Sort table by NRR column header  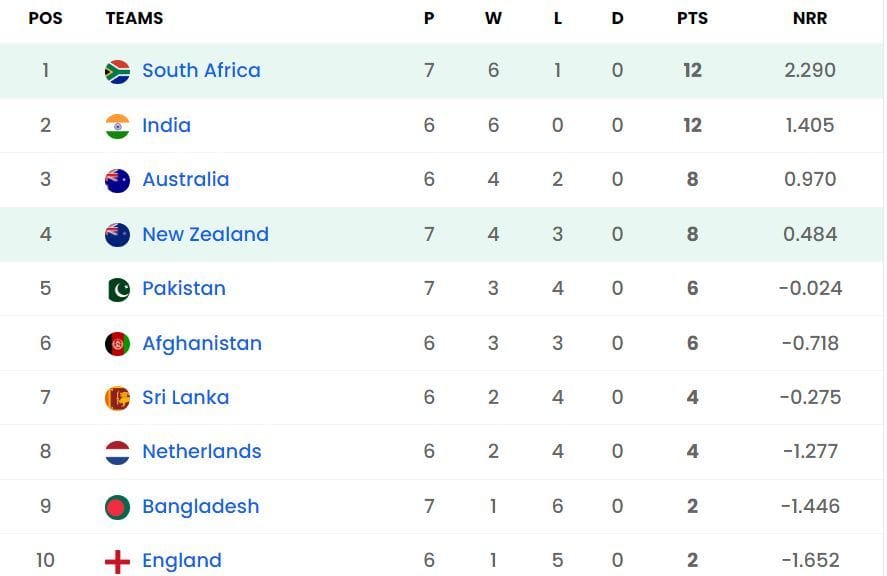(x=810, y=18)
